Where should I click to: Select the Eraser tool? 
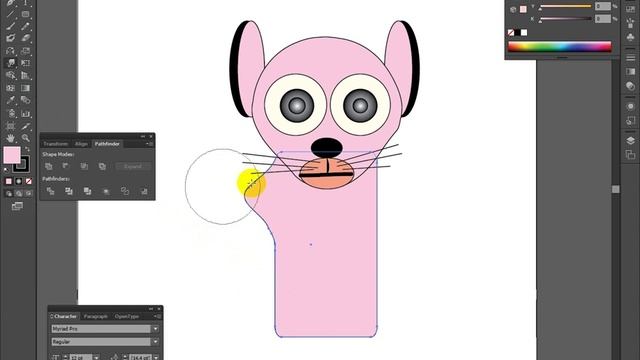pyautogui.click(x=25, y=38)
